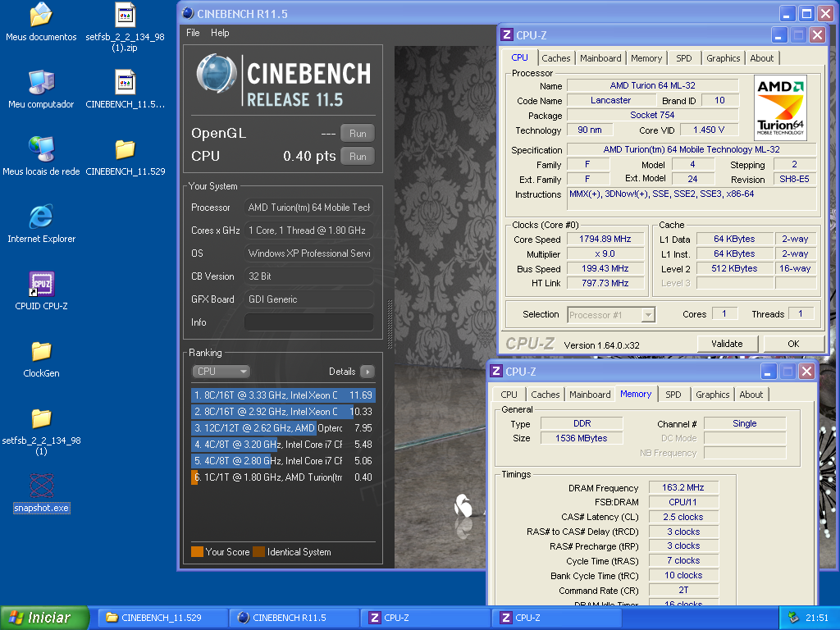
Task: Click system tray network icon
Action: pos(794,618)
